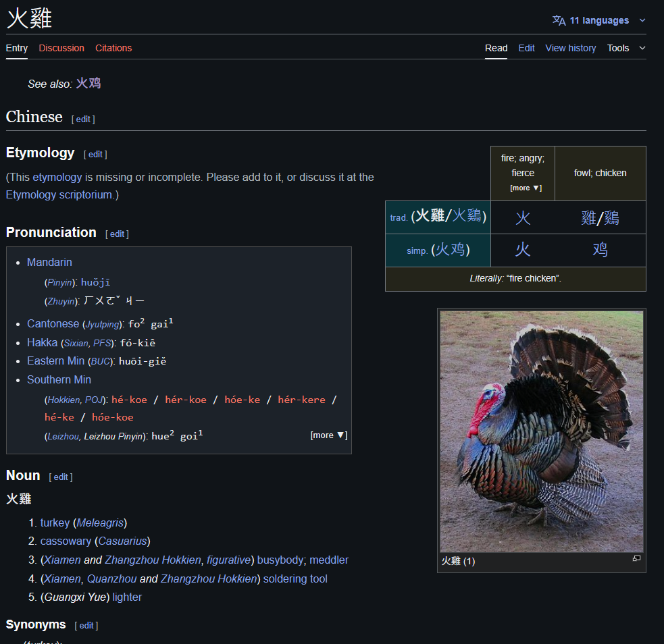Viewport: 664px width, 644px height.
Task: Open the meddler link
Action: tap(329, 560)
